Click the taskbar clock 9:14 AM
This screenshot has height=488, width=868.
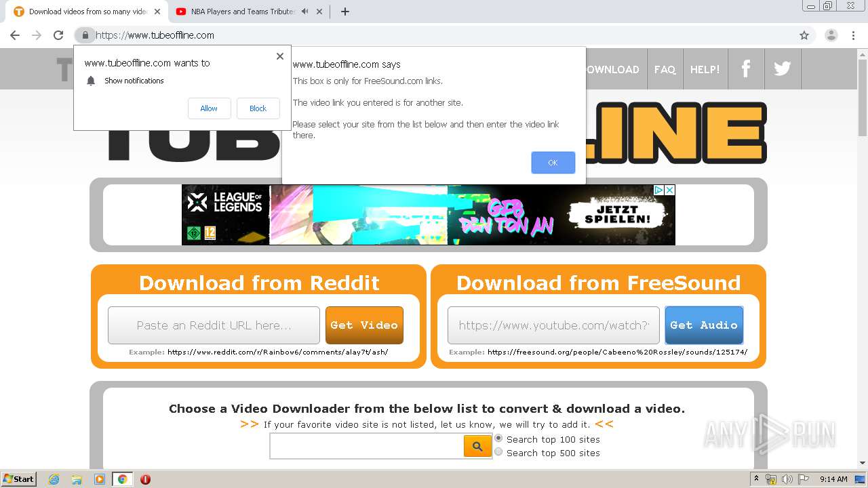pyautogui.click(x=833, y=479)
